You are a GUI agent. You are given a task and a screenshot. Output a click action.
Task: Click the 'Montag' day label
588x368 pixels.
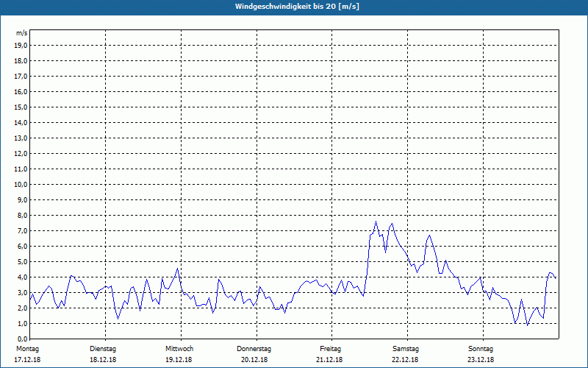pyautogui.click(x=27, y=349)
